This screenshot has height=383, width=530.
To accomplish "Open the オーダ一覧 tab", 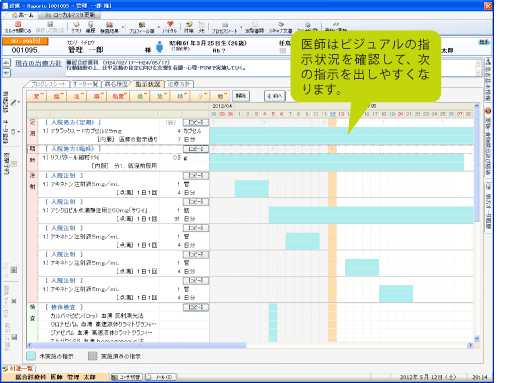I will [x=85, y=84].
